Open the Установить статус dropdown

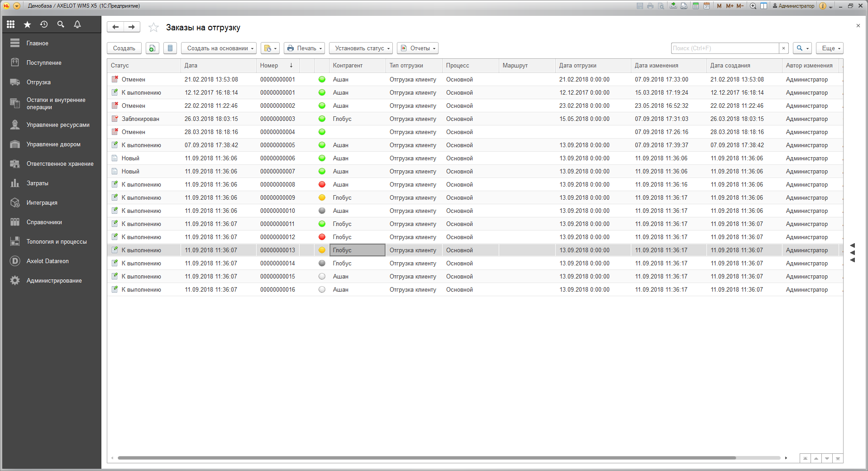[x=361, y=48]
